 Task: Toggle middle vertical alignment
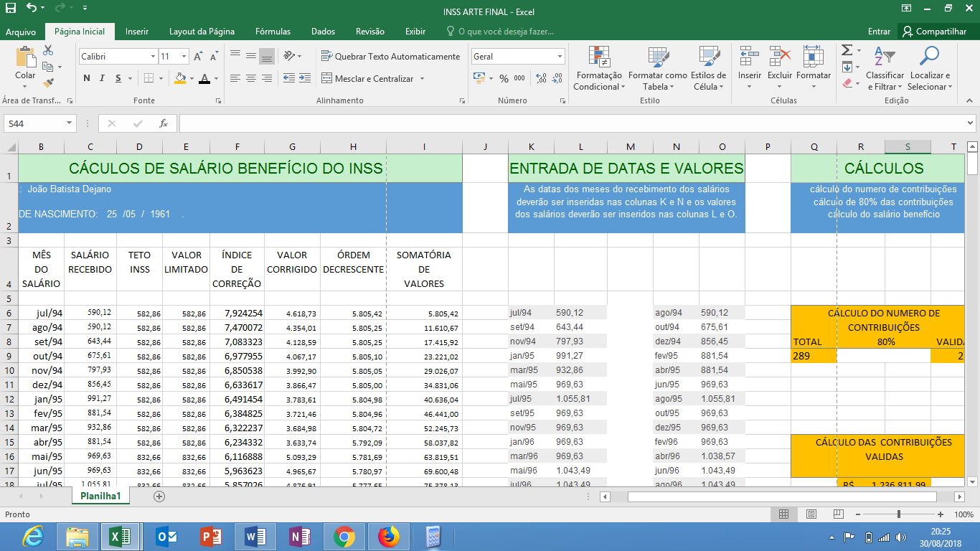[x=251, y=56]
